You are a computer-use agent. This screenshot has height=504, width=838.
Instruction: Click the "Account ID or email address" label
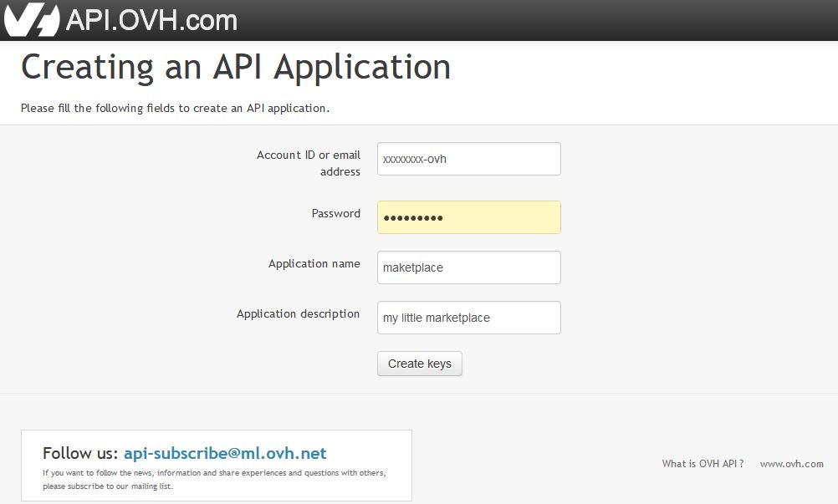[309, 163]
